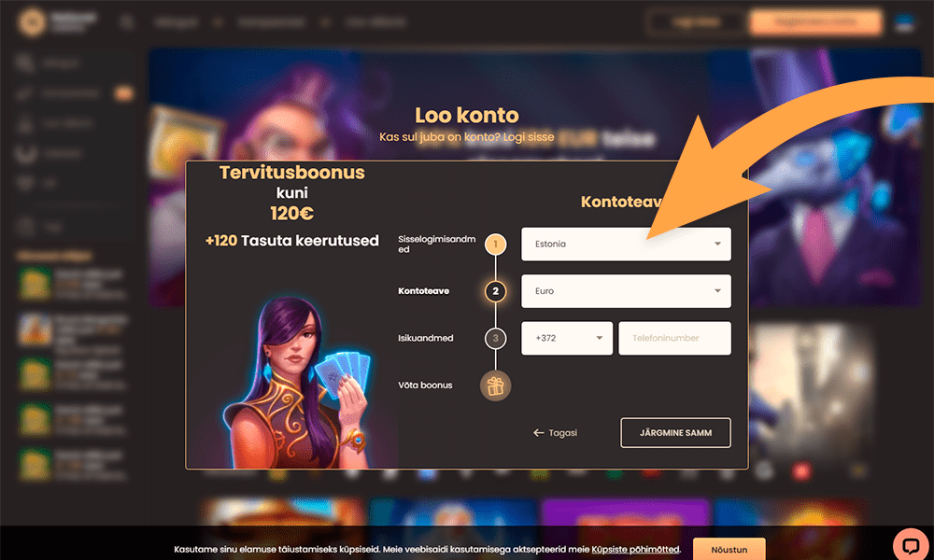
Task: Select step 3 Isikuandmed circle
Action: 495,338
